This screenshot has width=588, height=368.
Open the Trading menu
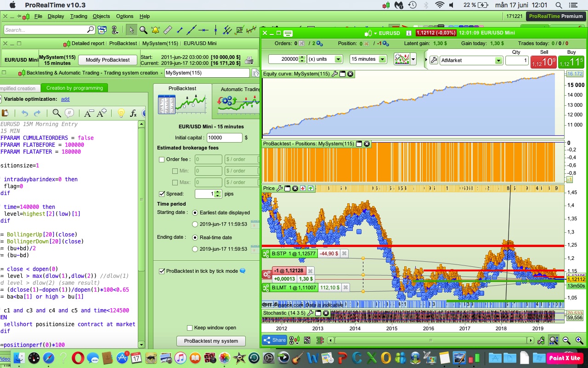(x=79, y=16)
